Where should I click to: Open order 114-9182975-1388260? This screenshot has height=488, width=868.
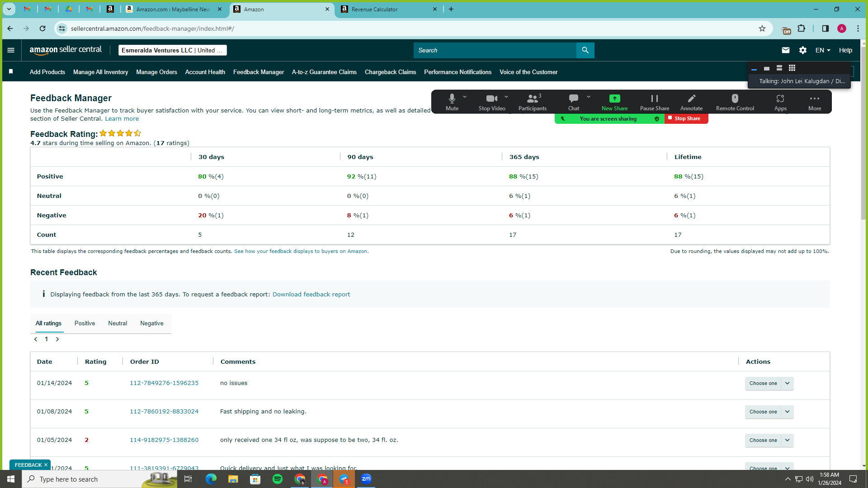[164, 440]
